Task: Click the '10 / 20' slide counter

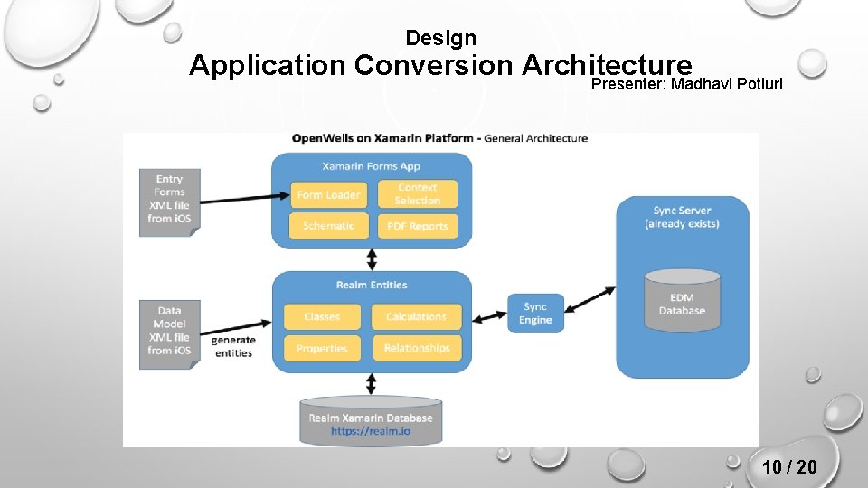Action: 789,467
